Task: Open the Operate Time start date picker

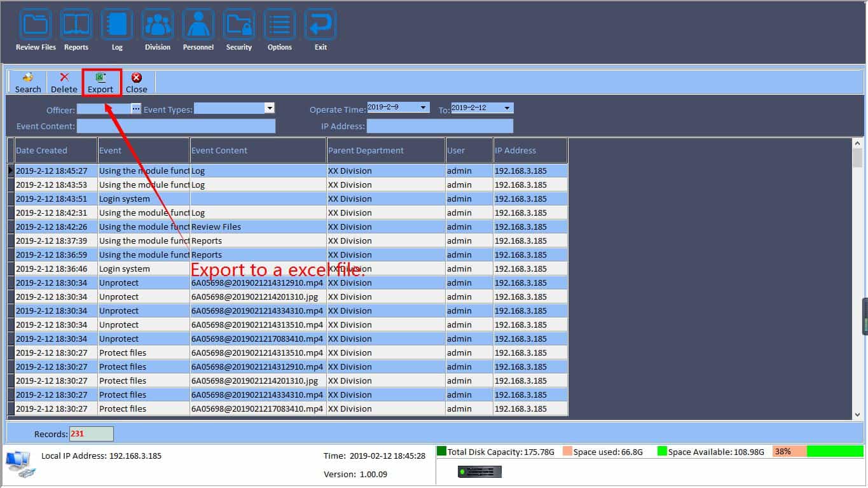Action: tap(424, 108)
